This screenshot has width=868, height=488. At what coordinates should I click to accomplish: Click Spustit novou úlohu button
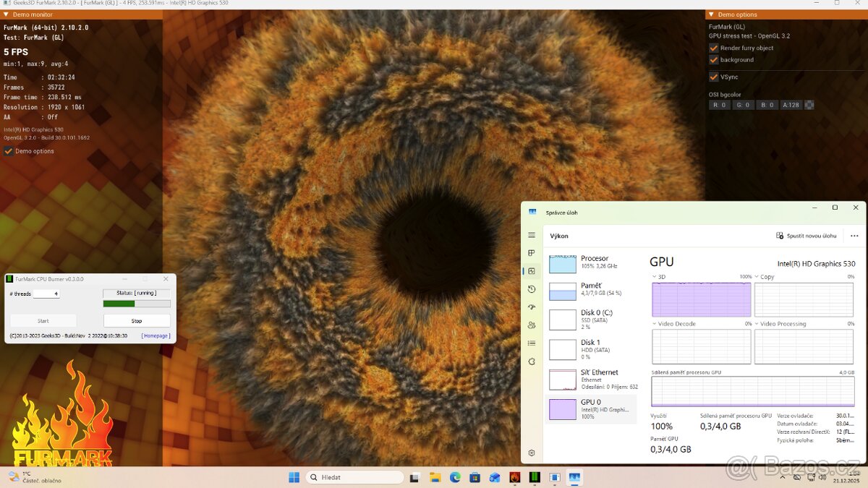click(x=806, y=236)
